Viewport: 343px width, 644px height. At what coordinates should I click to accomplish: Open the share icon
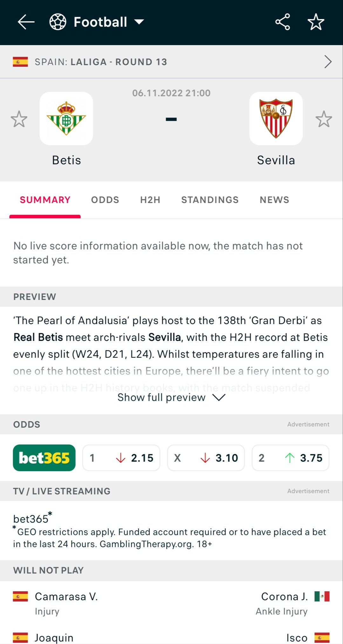pos(283,22)
